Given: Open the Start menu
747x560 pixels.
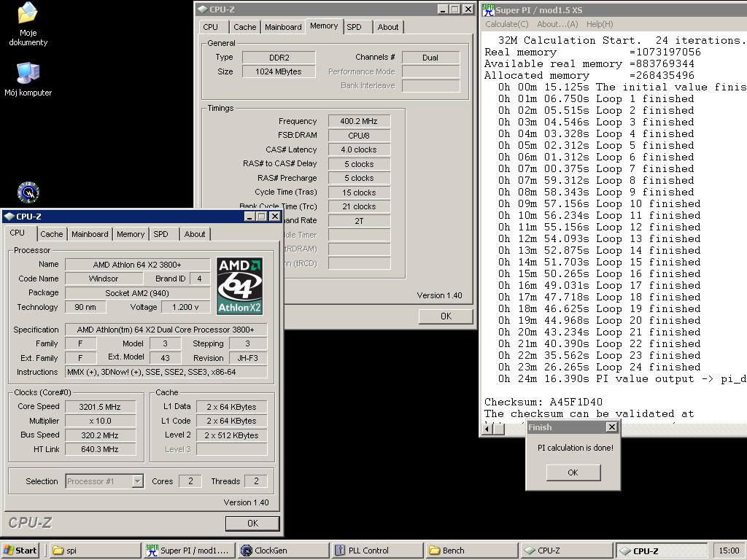Looking at the screenshot, I should point(20,550).
